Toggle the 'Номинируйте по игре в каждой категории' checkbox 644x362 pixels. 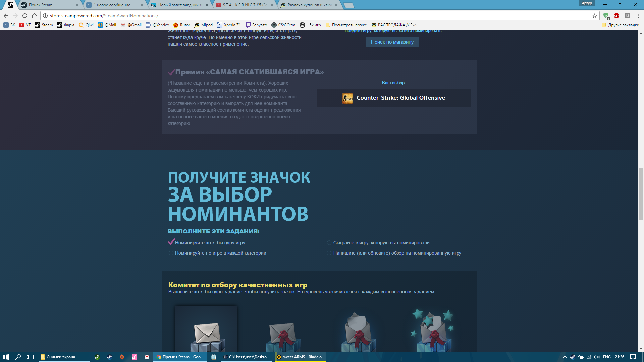click(x=171, y=253)
